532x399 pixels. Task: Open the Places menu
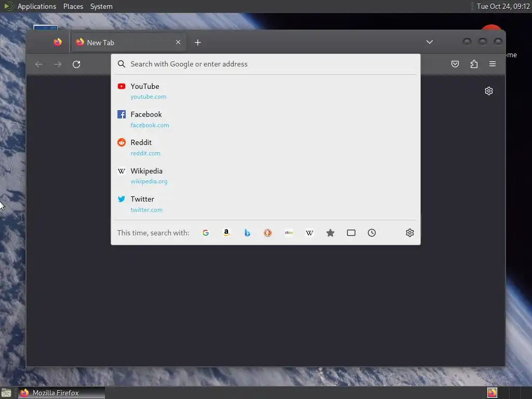click(x=73, y=6)
